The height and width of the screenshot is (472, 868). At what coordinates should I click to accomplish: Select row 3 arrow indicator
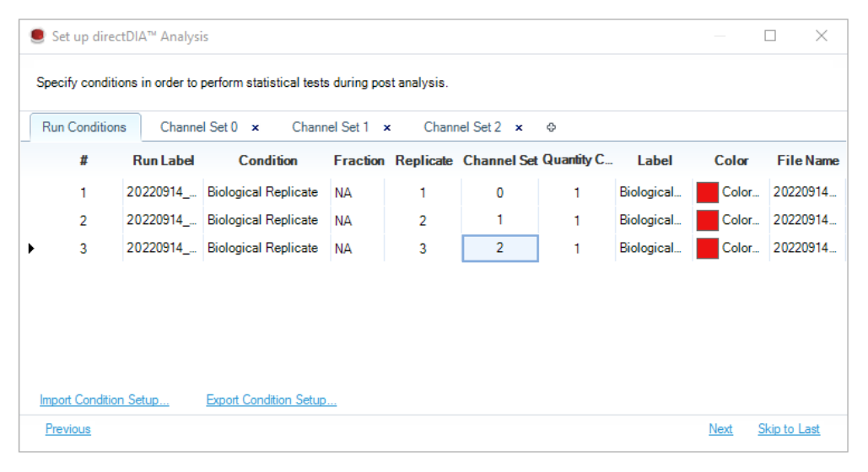coord(31,249)
